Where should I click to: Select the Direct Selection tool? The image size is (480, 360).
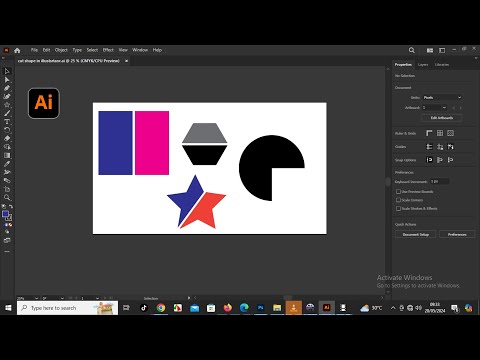click(7, 80)
